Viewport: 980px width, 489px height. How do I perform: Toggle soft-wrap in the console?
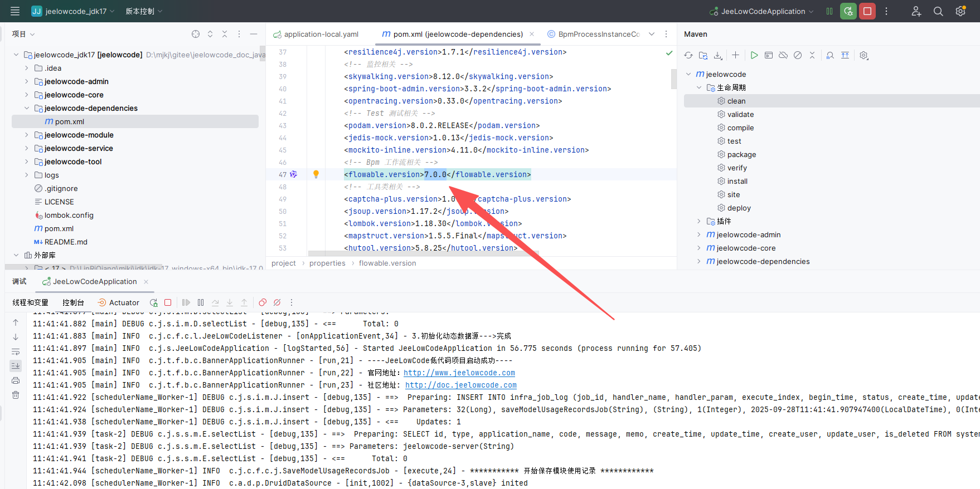point(16,351)
